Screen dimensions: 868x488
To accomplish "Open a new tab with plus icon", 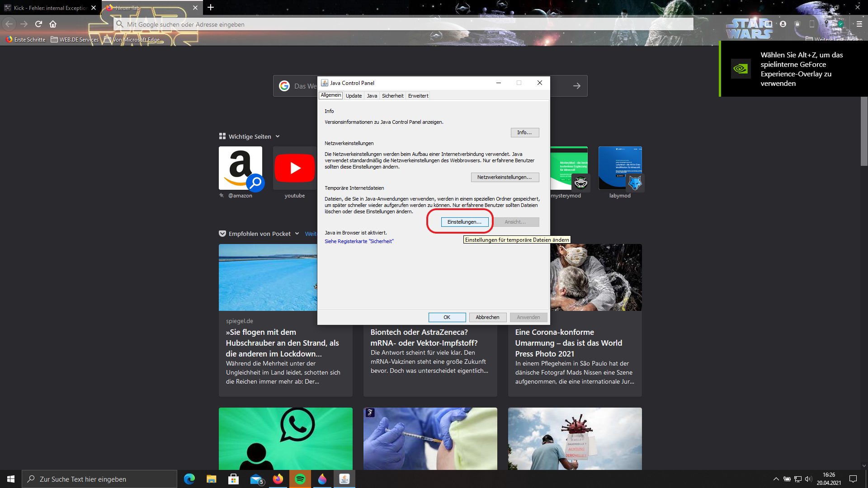I will [x=211, y=8].
